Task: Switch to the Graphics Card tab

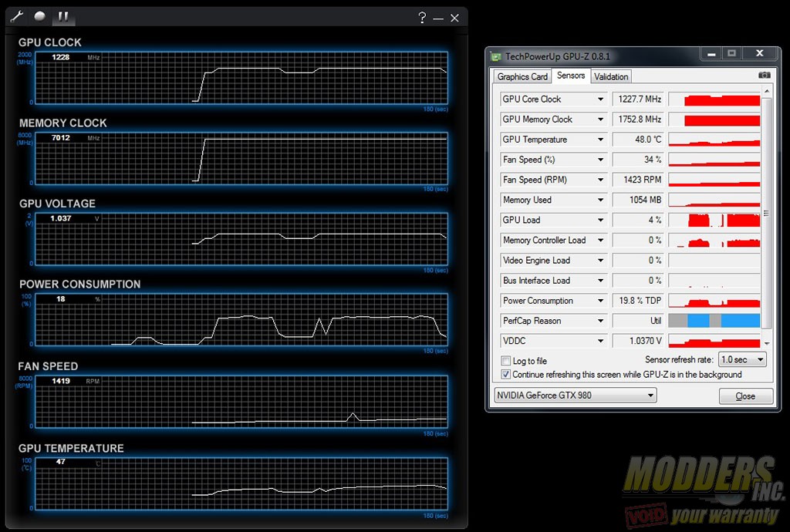Action: tap(522, 76)
